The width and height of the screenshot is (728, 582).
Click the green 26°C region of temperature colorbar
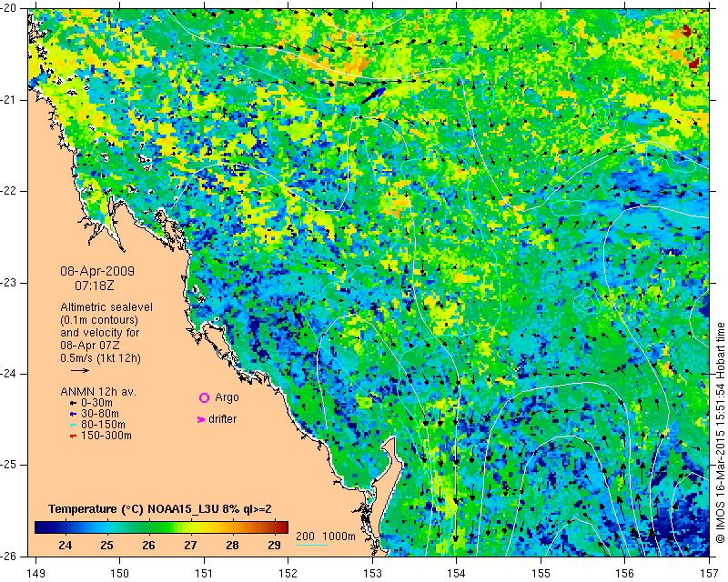click(148, 527)
